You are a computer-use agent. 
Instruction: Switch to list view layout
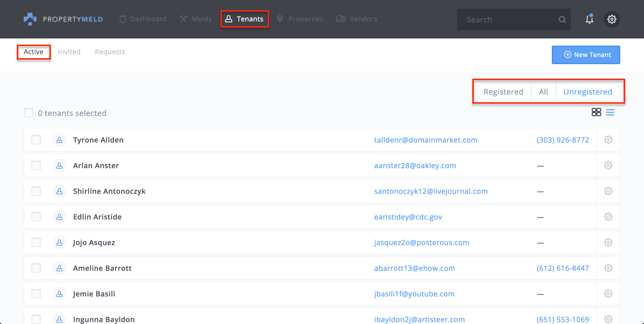point(610,112)
